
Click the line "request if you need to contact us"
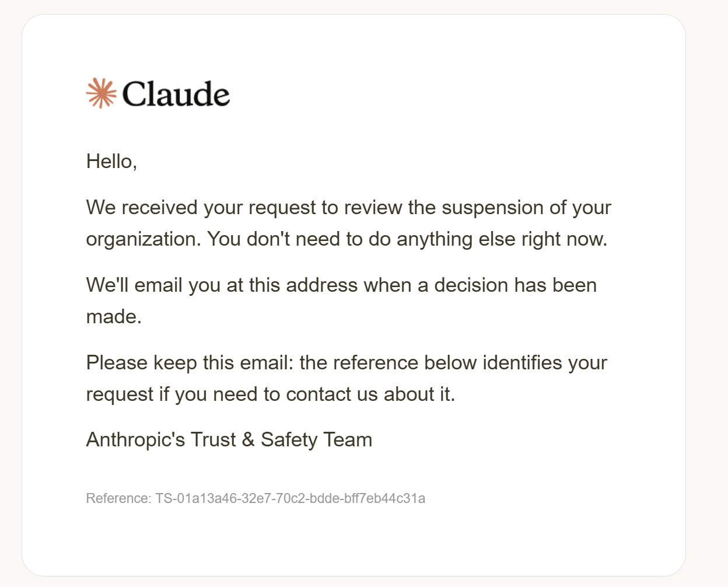[270, 394]
